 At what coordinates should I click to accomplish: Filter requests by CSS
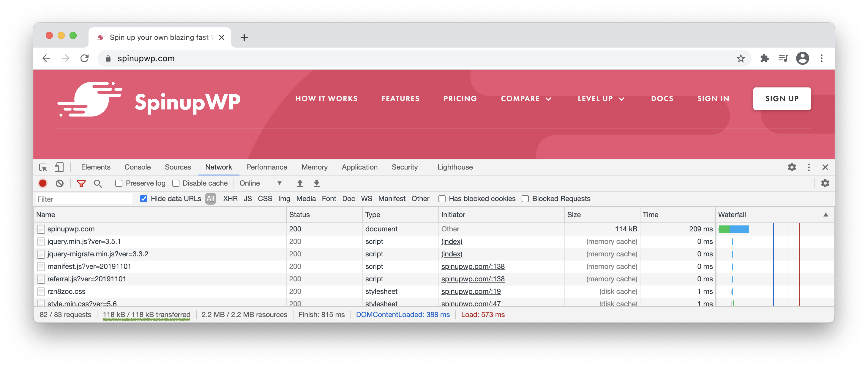265,199
